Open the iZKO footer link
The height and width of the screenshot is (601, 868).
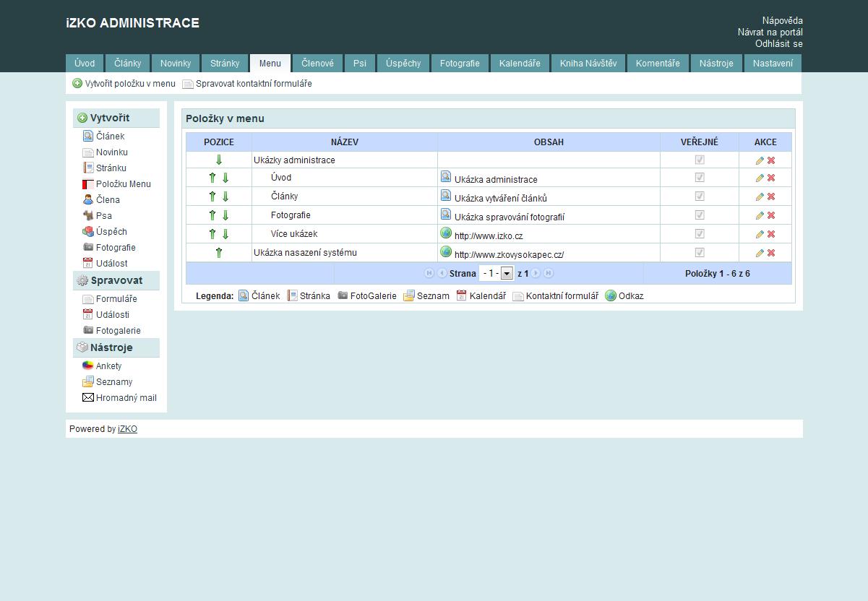[127, 429]
